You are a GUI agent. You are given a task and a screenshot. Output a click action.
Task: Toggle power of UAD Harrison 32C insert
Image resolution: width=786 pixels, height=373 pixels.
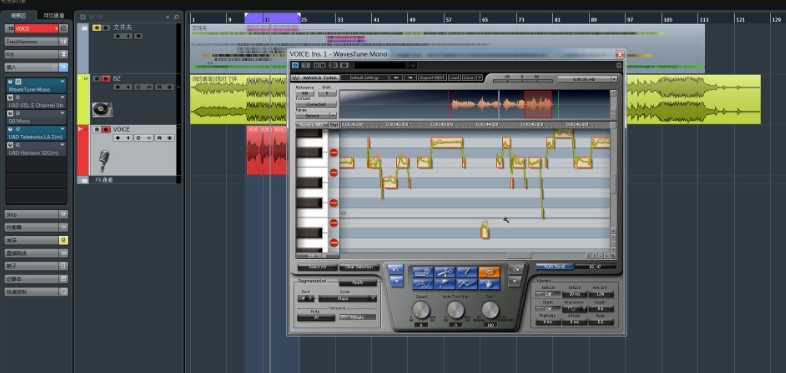point(11,145)
